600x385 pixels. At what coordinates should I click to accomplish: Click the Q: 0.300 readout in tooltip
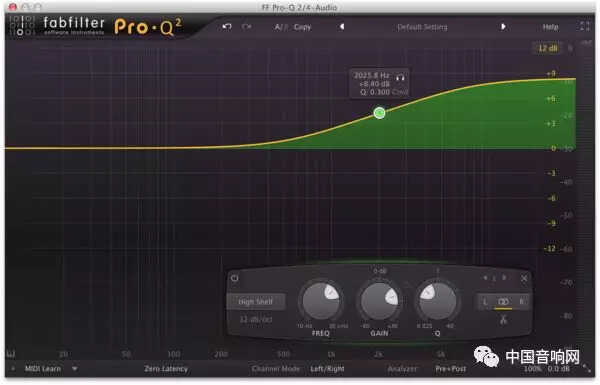(x=375, y=92)
